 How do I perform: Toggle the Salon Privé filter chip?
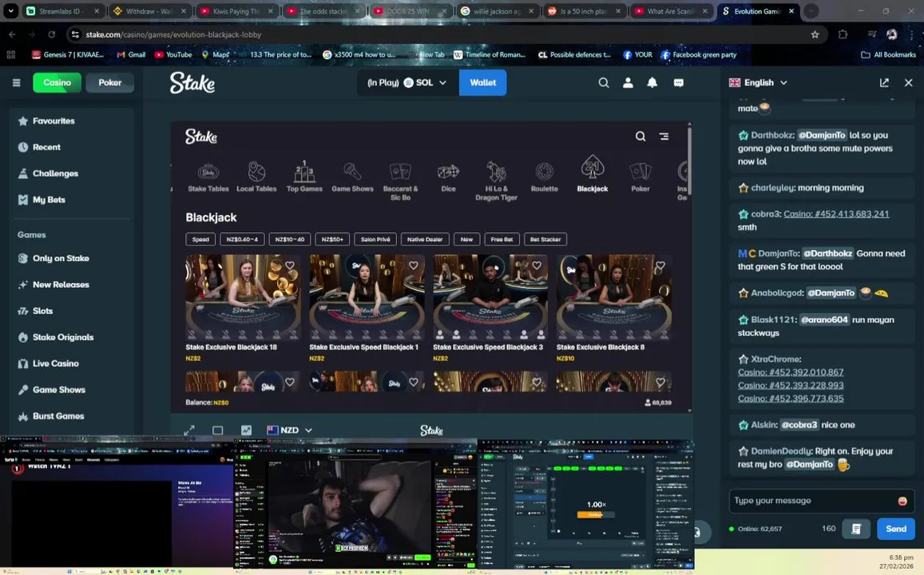click(375, 240)
